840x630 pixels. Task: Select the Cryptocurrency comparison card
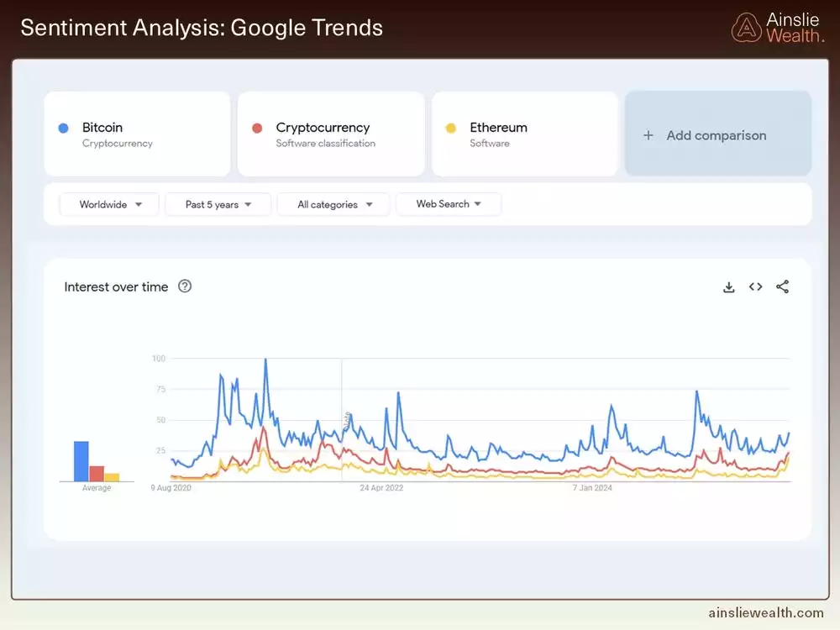click(x=331, y=134)
